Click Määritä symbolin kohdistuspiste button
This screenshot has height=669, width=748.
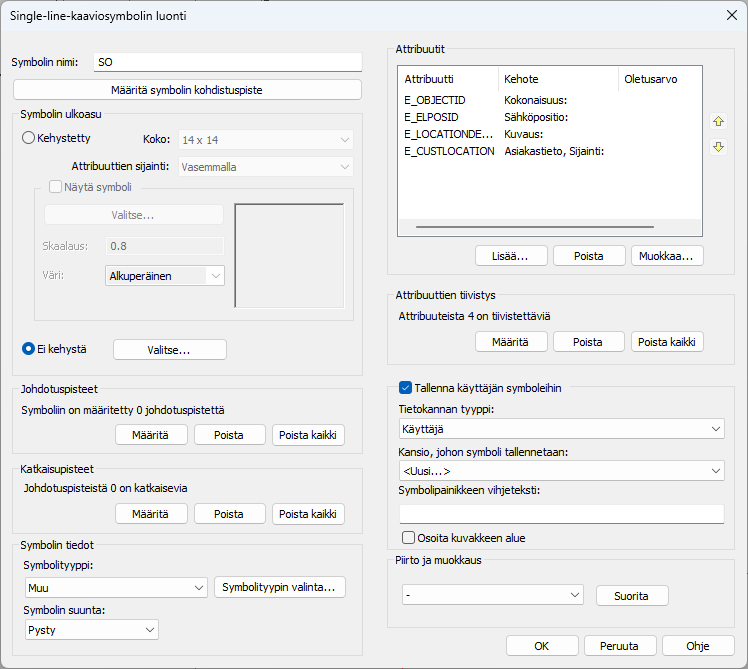coord(187,90)
